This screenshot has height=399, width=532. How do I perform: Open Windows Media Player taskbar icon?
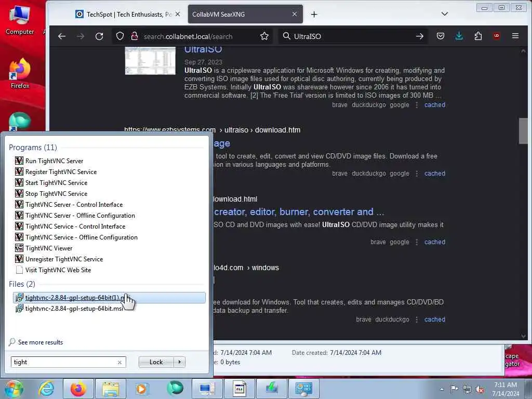142,389
